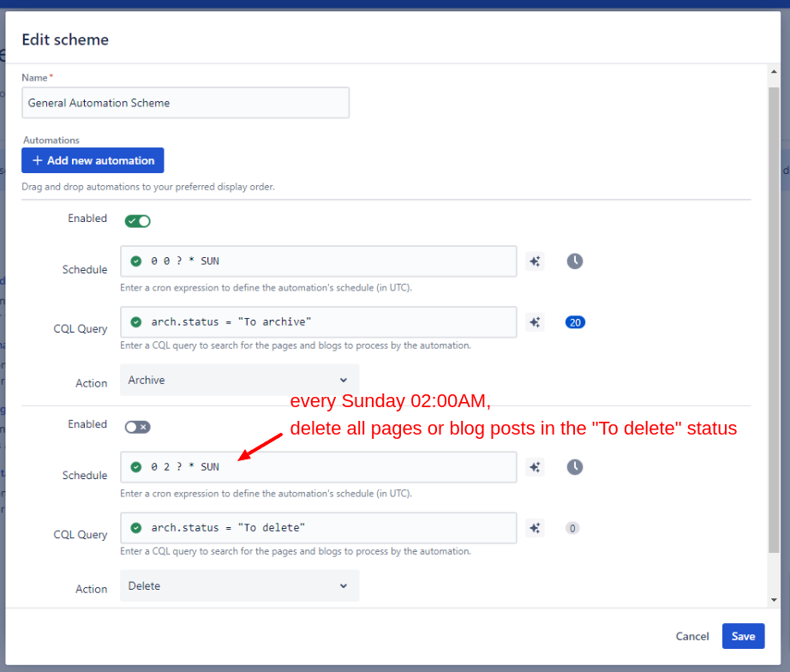Click the scrollbar down arrow
This screenshot has width=790, height=672.
coord(774,600)
